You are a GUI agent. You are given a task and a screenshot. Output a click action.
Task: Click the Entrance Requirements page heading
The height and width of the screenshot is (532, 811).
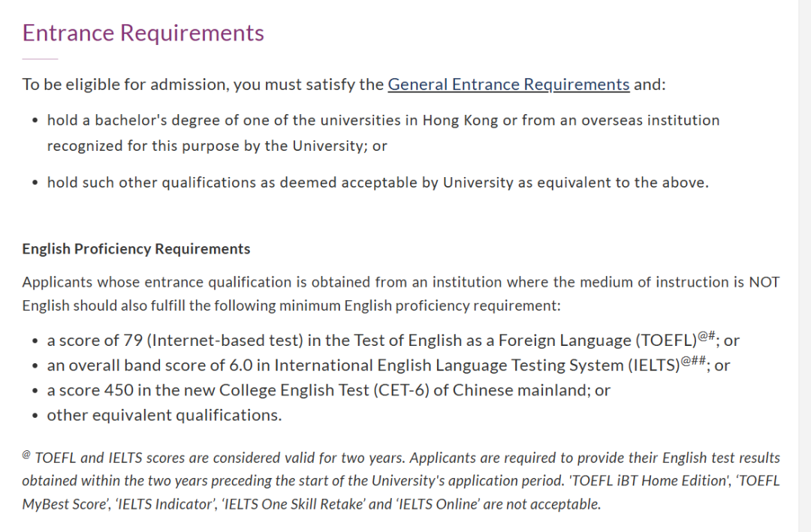(x=143, y=33)
